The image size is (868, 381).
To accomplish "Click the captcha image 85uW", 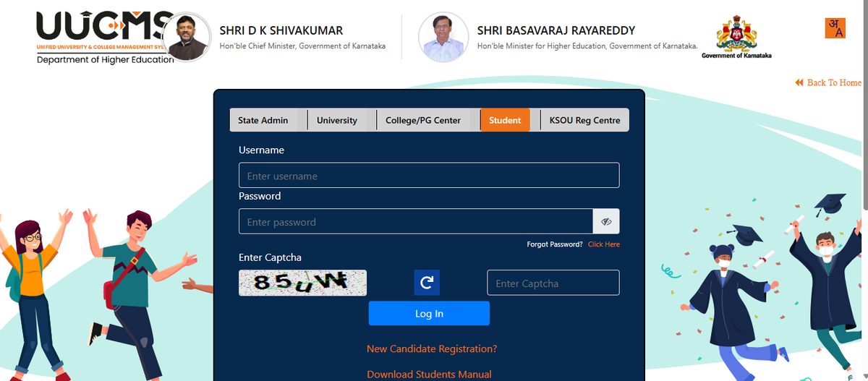I will click(x=302, y=283).
